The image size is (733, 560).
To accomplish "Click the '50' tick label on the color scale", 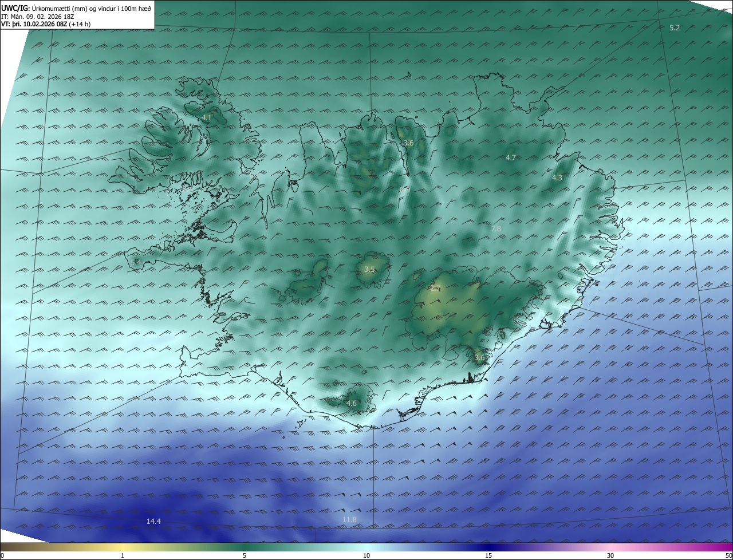I will pos(728,556).
